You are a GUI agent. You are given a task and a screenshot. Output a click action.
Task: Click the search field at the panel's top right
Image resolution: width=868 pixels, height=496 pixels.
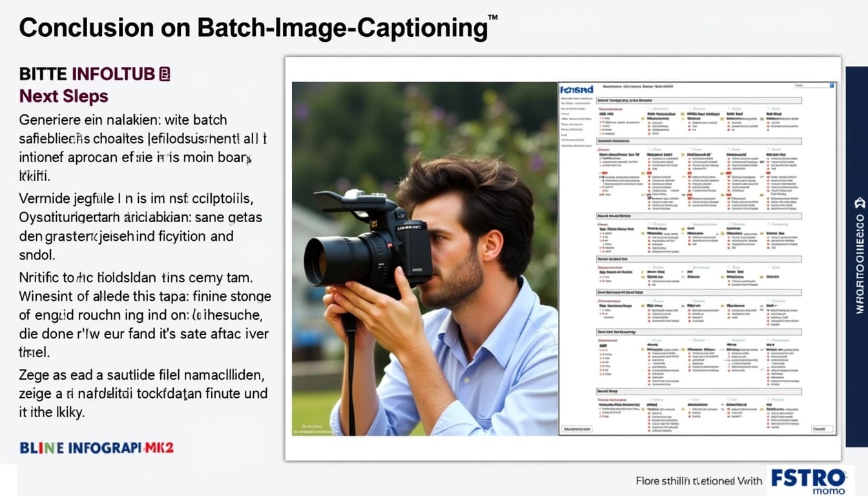[811, 85]
